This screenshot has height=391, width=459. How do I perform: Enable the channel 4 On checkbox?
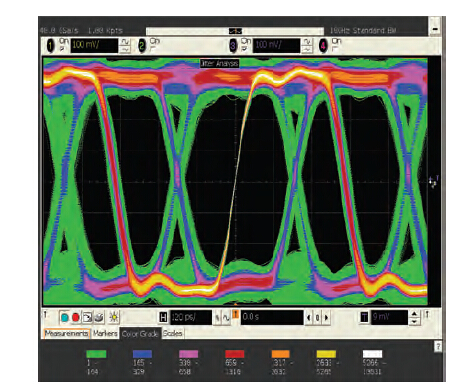334,49
